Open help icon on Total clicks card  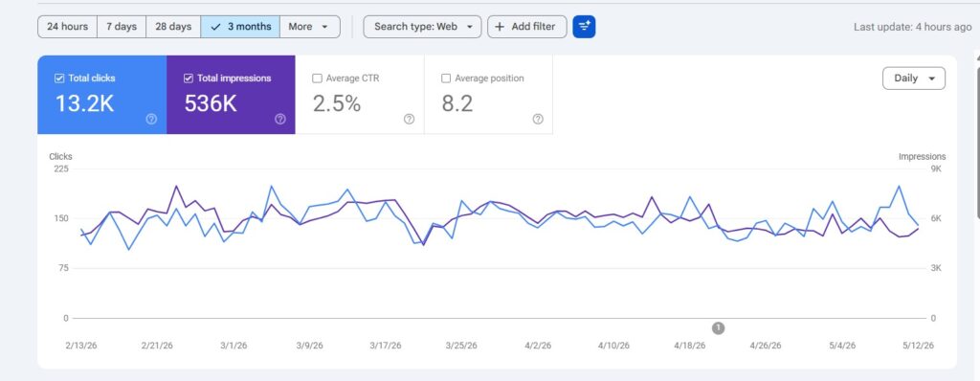(x=151, y=119)
